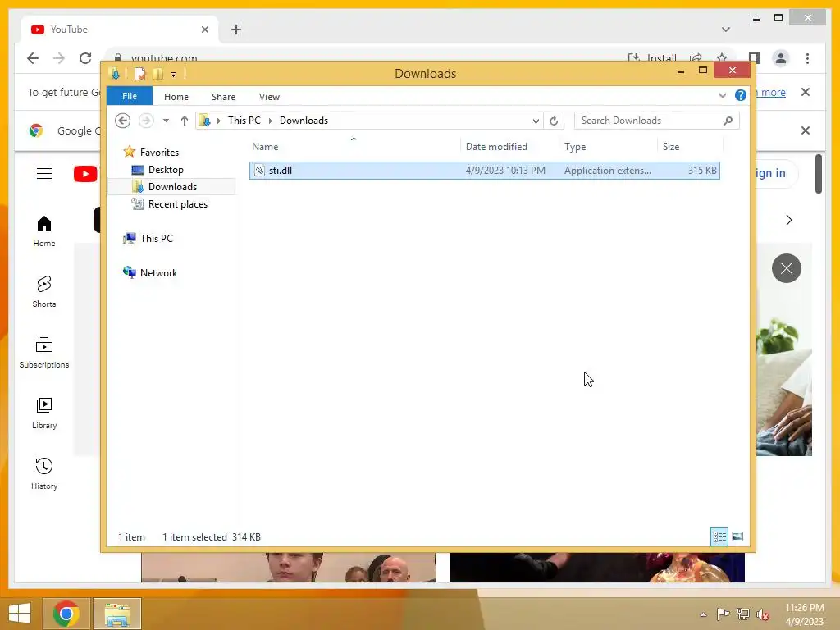Select Downloads in navigation pane
This screenshot has height=630, width=840.
click(x=172, y=186)
